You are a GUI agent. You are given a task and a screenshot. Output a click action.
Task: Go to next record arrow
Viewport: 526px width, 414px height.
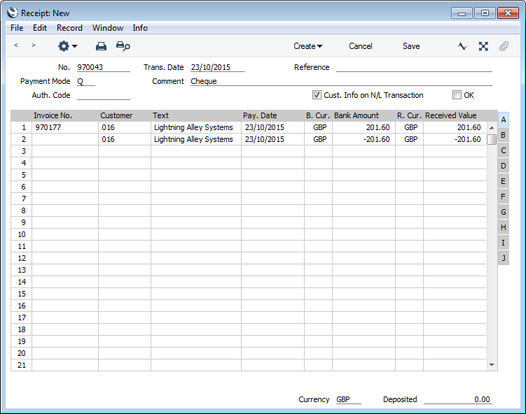pos(33,45)
